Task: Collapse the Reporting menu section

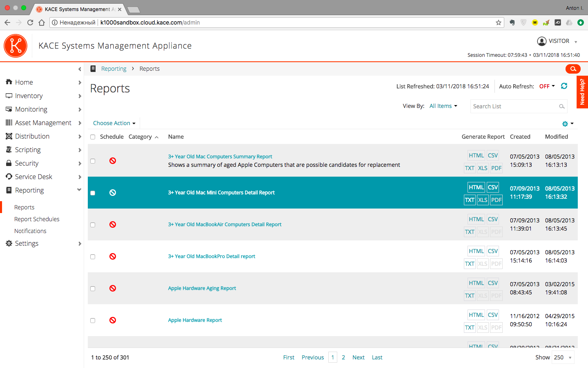Action: click(x=79, y=190)
